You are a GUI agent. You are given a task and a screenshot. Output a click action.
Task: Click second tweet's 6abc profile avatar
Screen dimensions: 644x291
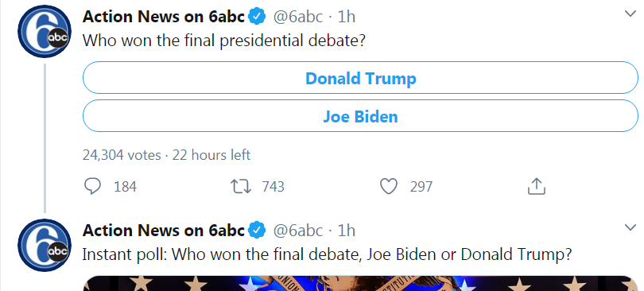pos(44,246)
